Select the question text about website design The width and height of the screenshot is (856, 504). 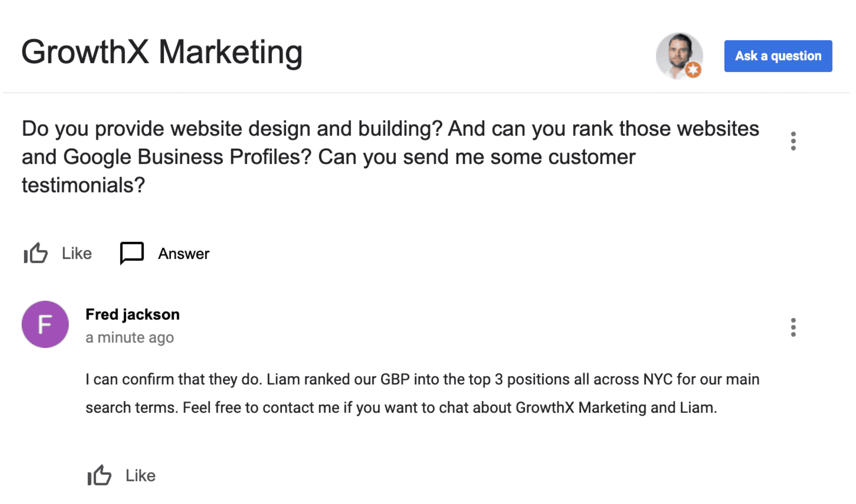(x=390, y=157)
